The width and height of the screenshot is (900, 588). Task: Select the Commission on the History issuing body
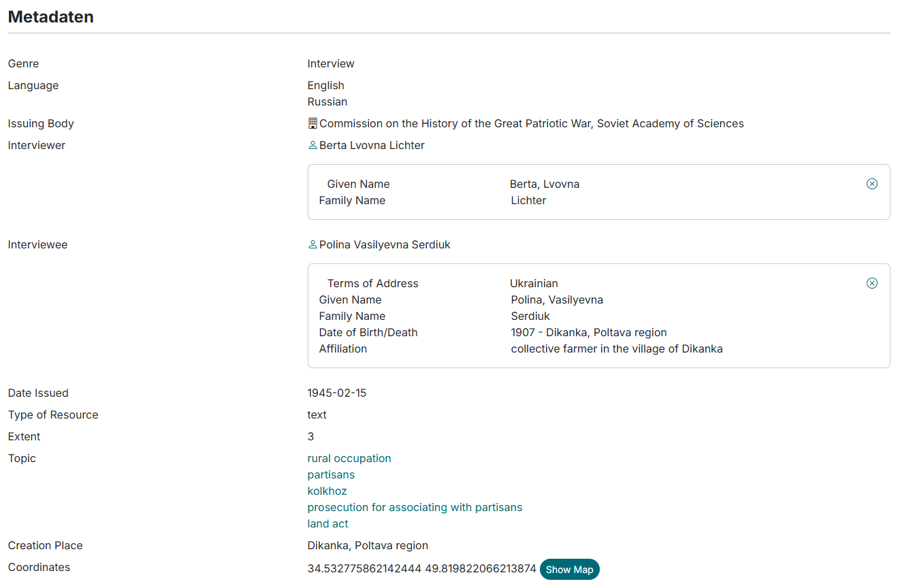(x=532, y=123)
